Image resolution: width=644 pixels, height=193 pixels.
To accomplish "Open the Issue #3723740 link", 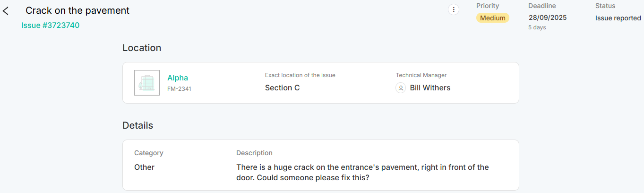I will coord(50,26).
